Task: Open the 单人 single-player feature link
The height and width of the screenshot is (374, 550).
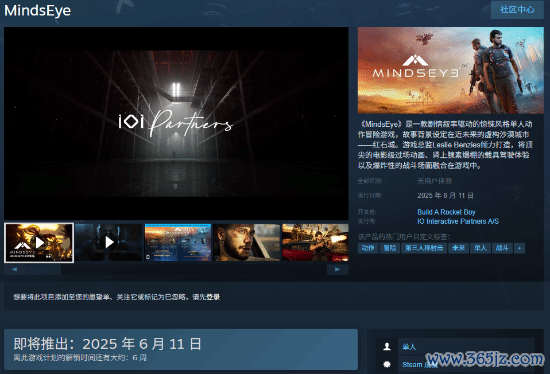Action: tap(409, 347)
